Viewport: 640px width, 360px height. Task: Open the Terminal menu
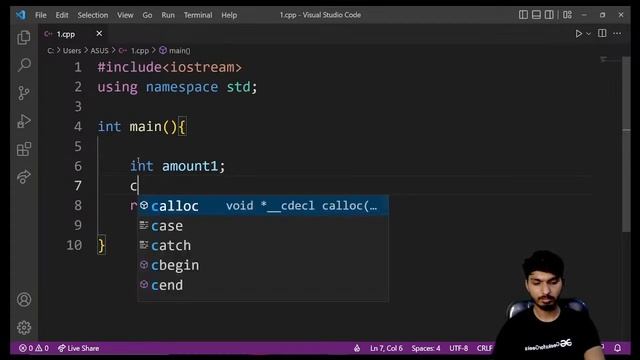pos(198,15)
